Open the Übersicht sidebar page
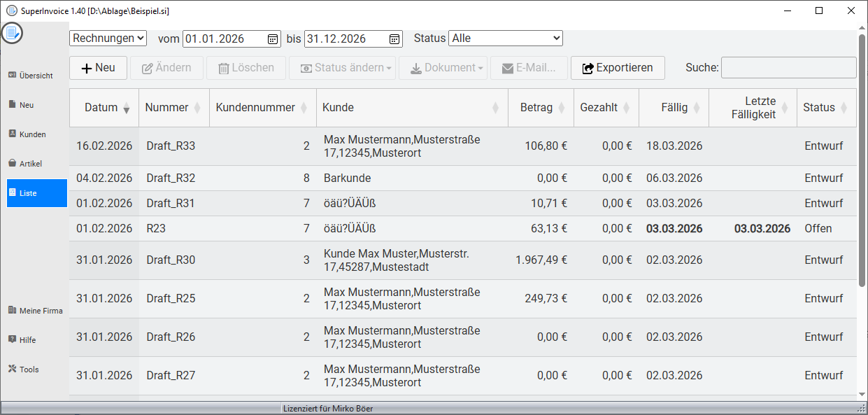 31,76
